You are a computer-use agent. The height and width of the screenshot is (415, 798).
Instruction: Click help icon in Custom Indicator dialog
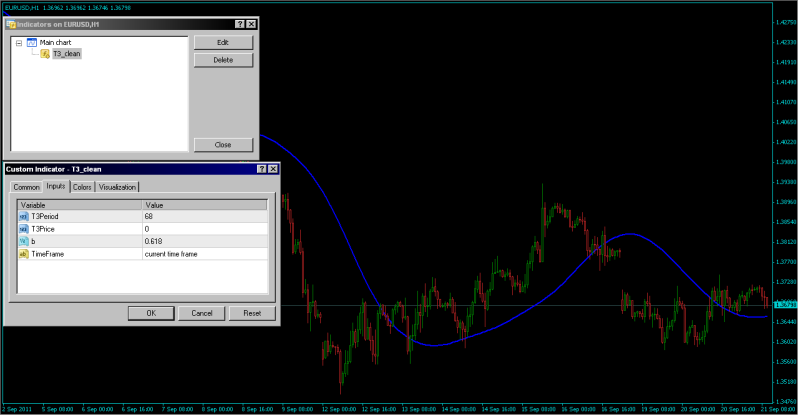262,169
